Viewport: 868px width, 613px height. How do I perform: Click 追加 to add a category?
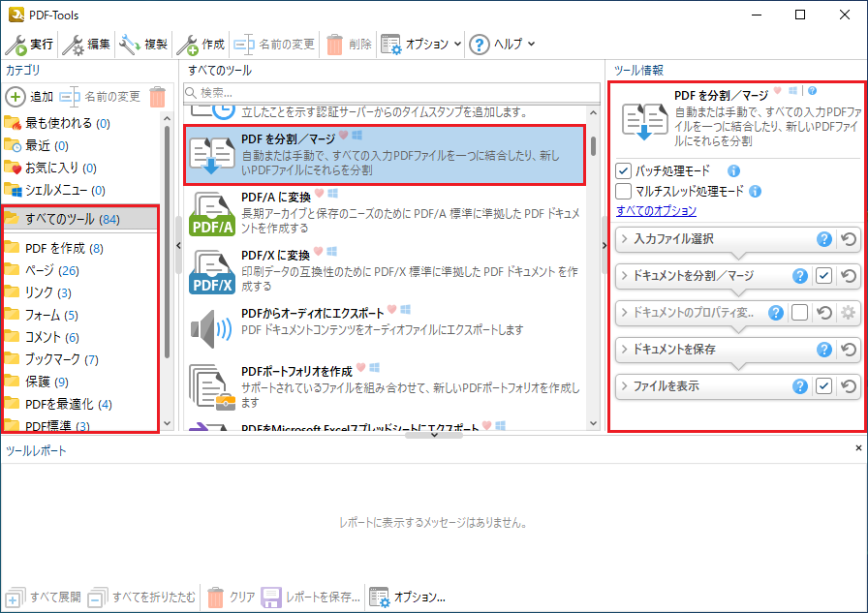point(30,97)
